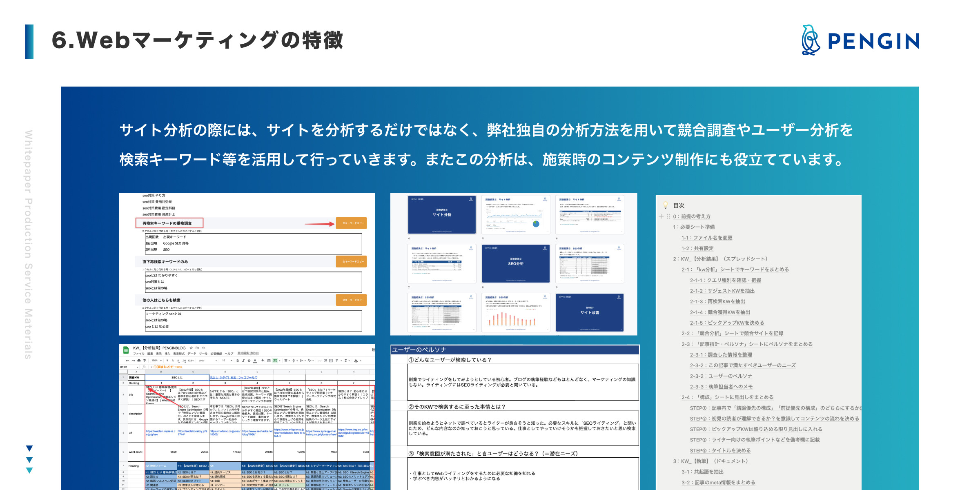Click the orange 全キーワードコピー button

pos(352,223)
